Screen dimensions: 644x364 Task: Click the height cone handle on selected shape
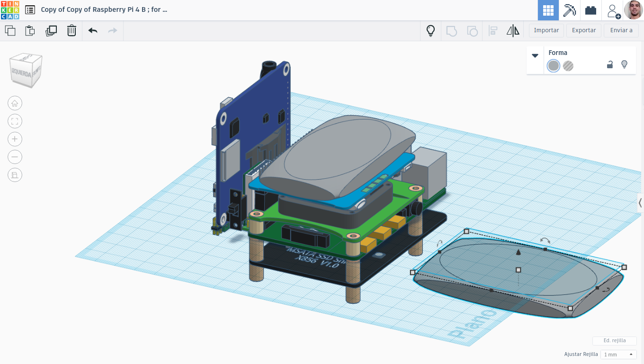coord(519,252)
